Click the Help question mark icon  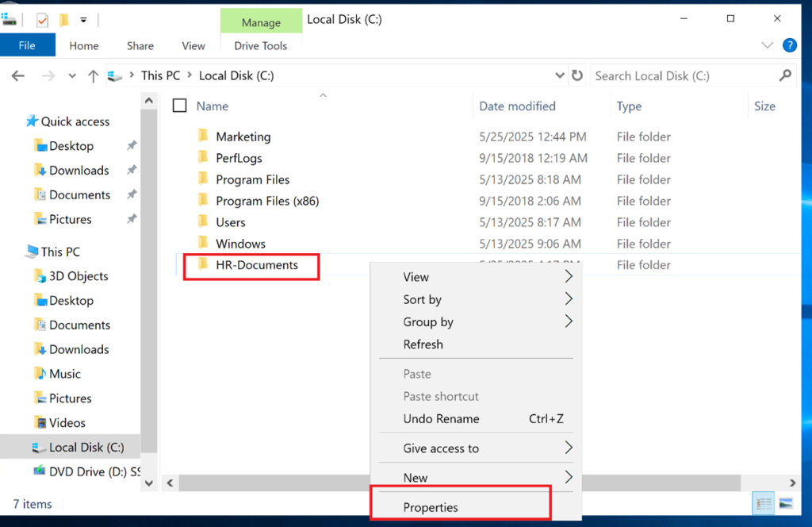pyautogui.click(x=789, y=45)
